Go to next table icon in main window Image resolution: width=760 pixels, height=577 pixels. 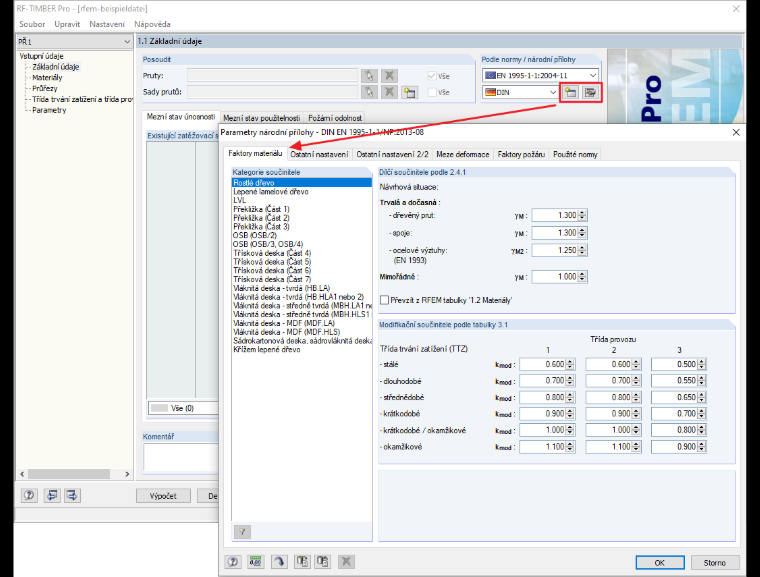tap(72, 495)
